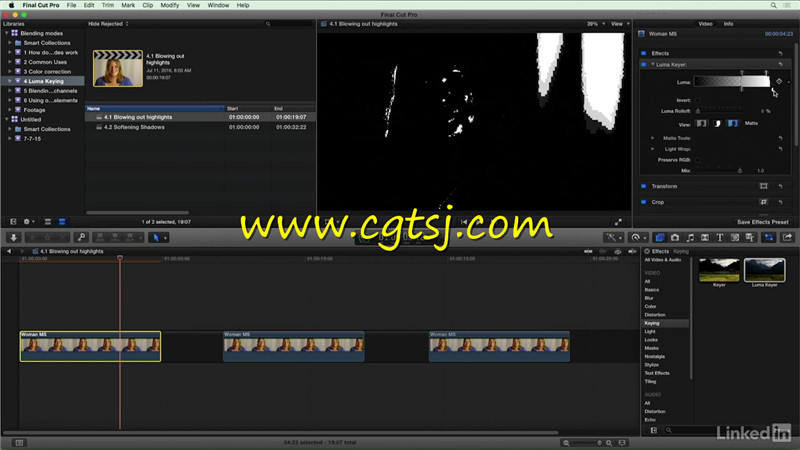
Task: Collapse the Luma Keyer disclosure triangle
Action: (653, 64)
